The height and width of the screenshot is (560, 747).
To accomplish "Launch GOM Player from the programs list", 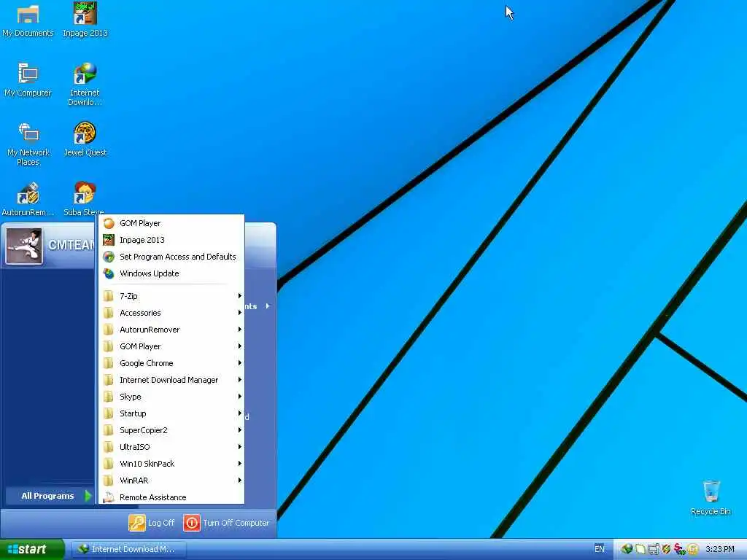I will click(171, 223).
